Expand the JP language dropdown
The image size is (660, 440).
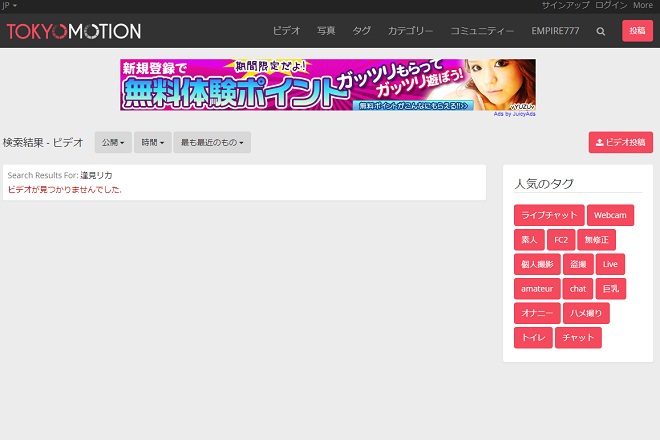(9, 6)
